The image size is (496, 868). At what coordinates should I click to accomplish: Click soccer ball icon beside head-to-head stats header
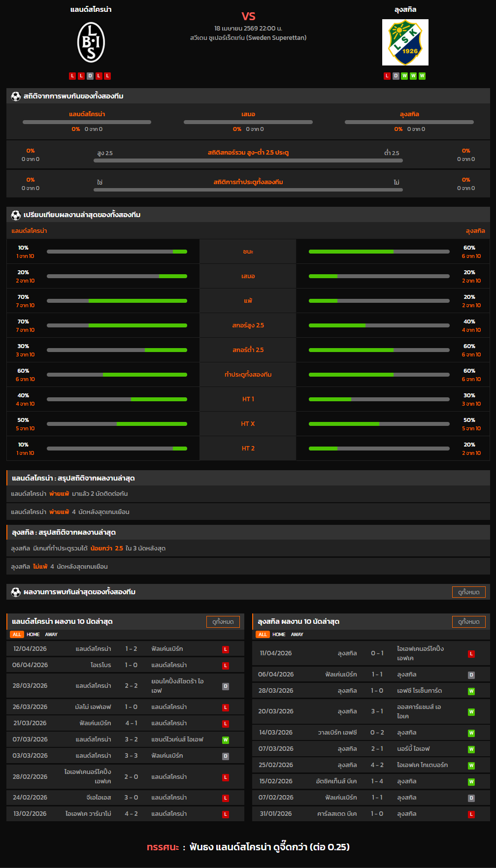(16, 96)
